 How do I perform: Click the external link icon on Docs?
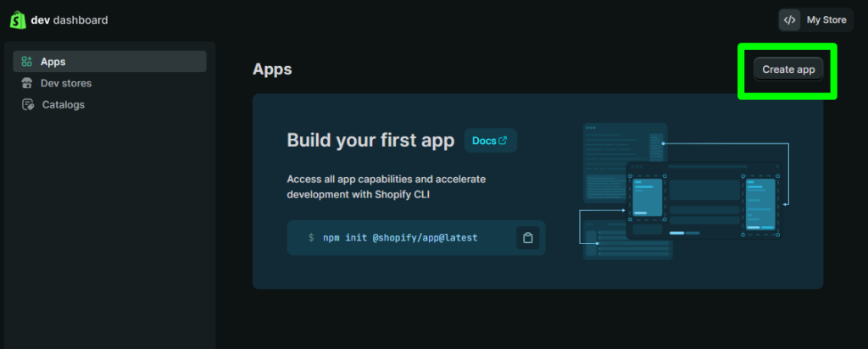(x=503, y=141)
